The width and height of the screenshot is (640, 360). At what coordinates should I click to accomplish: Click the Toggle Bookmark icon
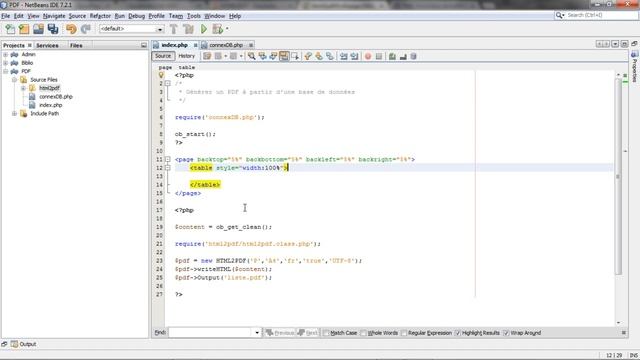pos(329,56)
